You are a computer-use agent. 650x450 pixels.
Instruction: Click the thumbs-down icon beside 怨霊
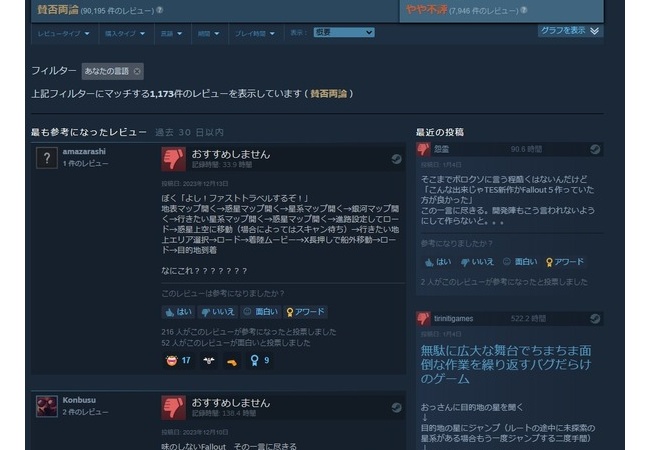pyautogui.click(x=423, y=149)
